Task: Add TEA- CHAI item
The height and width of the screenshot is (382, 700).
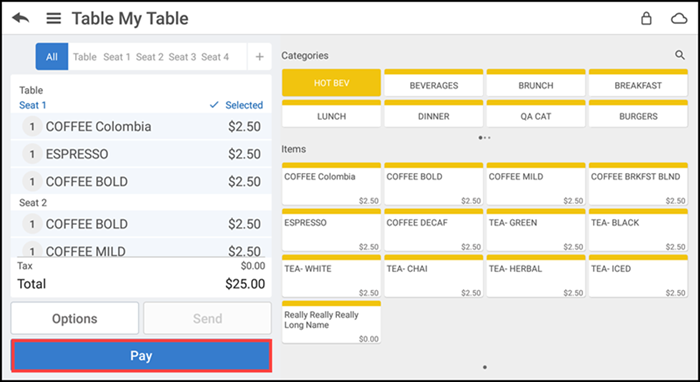Action: (433, 276)
